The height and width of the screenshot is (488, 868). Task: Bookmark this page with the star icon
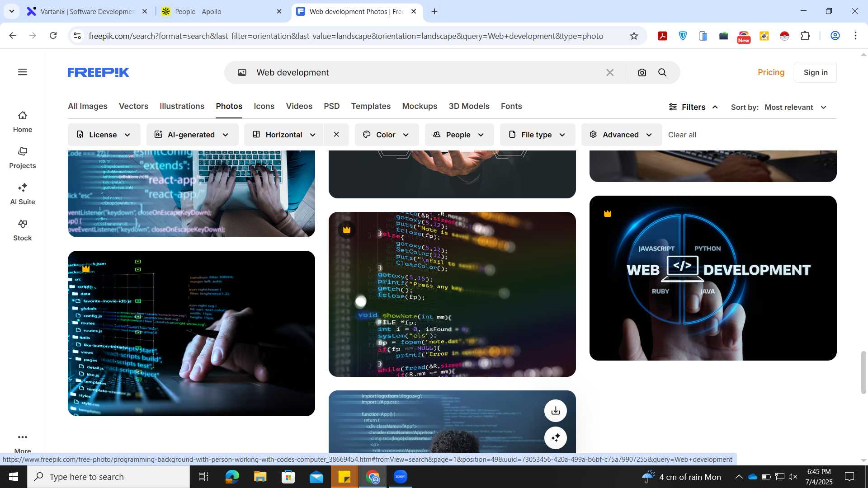(634, 36)
